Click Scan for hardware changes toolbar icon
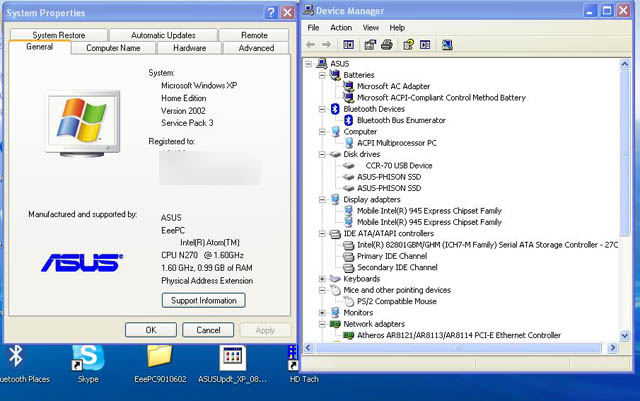 coord(447,45)
